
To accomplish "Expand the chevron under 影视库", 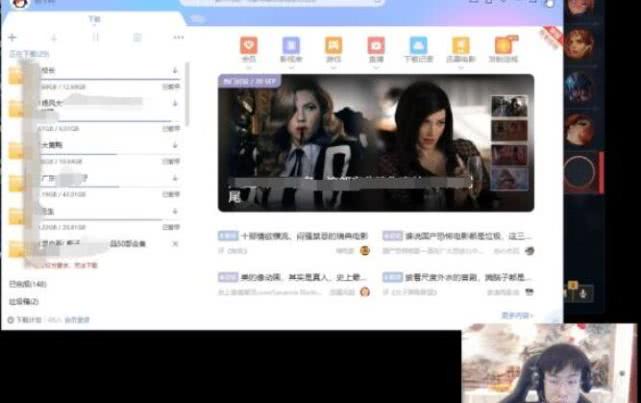I will (291, 67).
